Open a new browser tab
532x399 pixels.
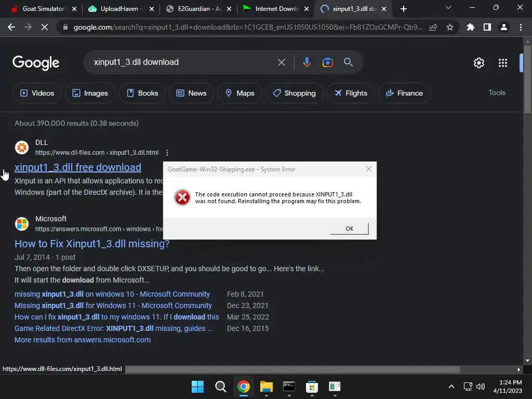[x=403, y=9]
